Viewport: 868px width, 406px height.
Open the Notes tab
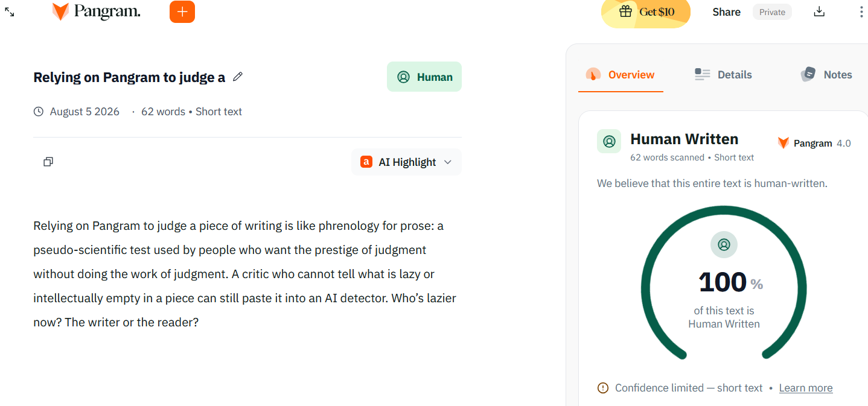(826, 75)
